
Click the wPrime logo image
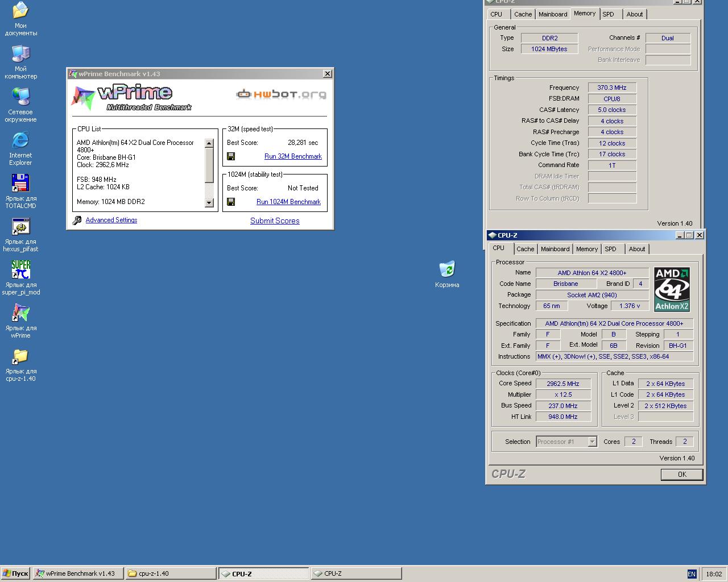tap(131, 97)
